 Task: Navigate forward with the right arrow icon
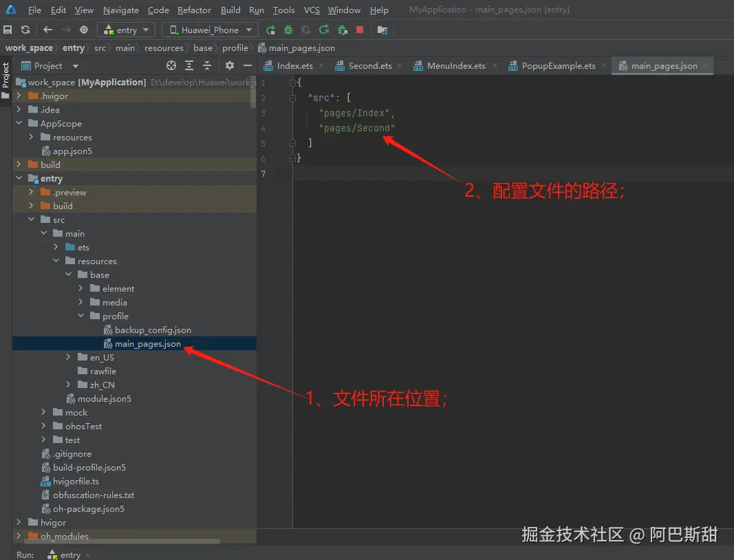click(x=66, y=30)
